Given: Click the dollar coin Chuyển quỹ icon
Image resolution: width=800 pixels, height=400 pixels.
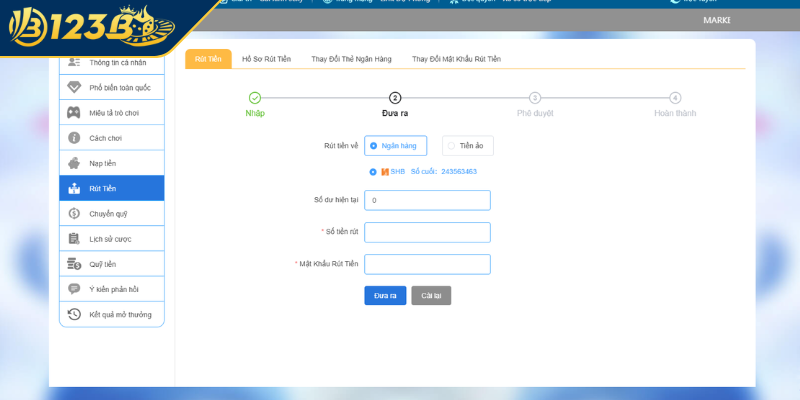Looking at the screenshot, I should click(74, 213).
